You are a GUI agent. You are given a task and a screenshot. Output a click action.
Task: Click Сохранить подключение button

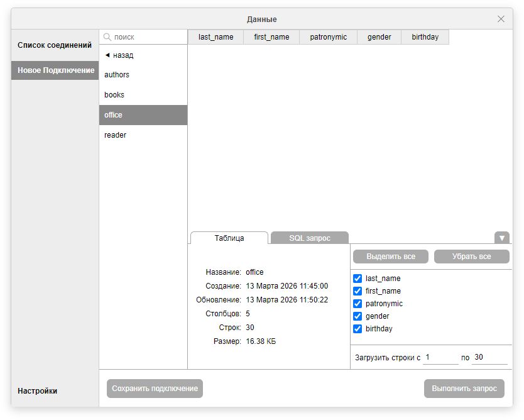click(155, 389)
